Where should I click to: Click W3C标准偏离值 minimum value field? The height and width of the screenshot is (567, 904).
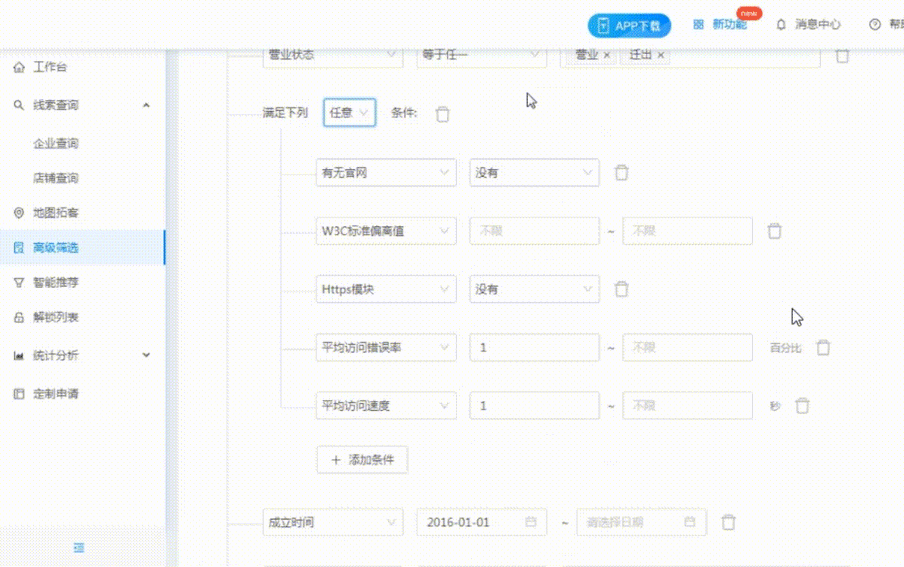coord(534,231)
